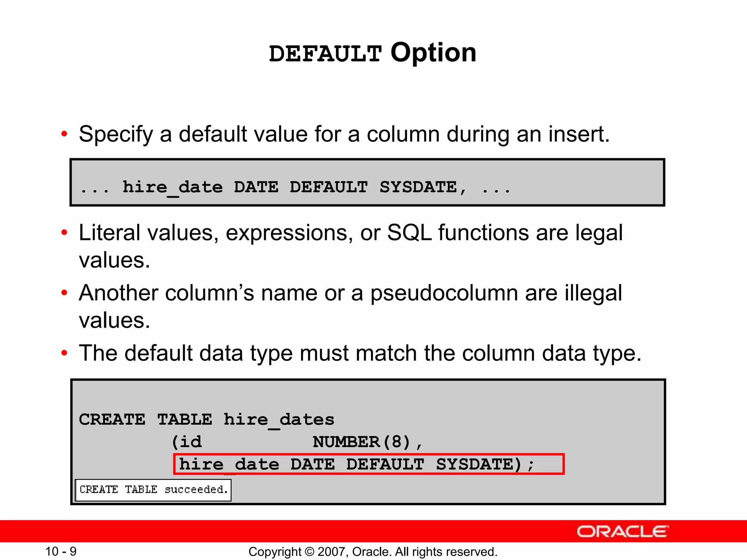This screenshot has width=747, height=560.
Task: Click the result box 'CREATE TABLE succeeded.'
Action: pyautogui.click(x=153, y=490)
